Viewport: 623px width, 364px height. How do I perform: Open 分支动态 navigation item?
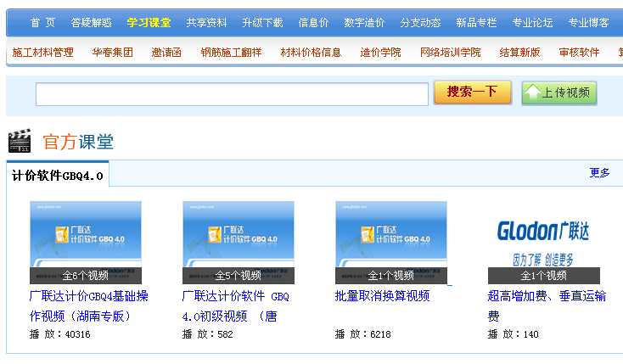click(421, 23)
